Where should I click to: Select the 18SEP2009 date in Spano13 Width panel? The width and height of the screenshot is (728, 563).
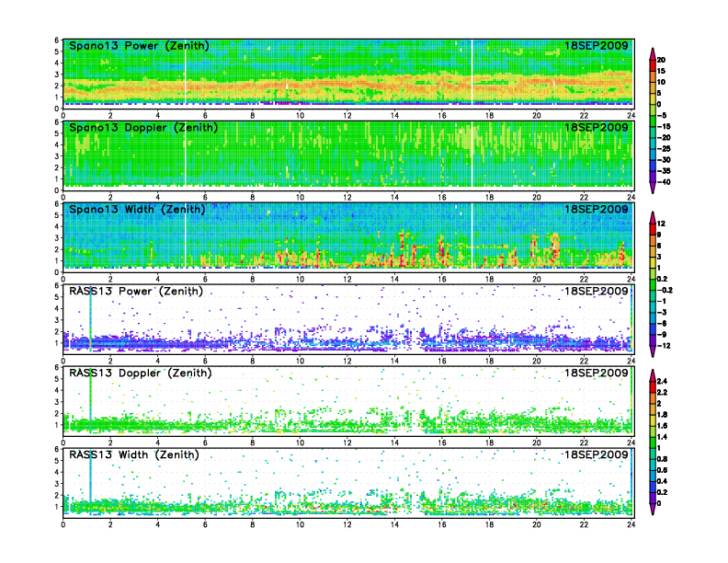[x=597, y=209]
